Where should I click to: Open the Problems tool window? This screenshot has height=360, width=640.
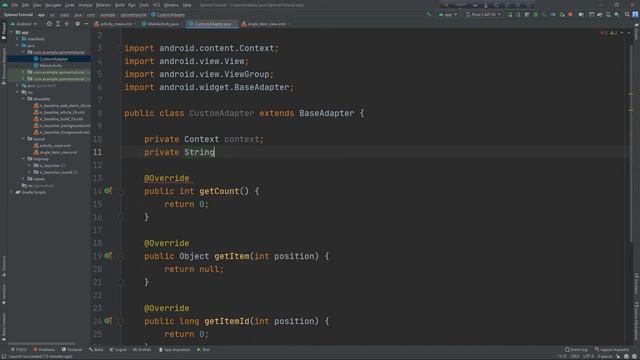point(44,350)
